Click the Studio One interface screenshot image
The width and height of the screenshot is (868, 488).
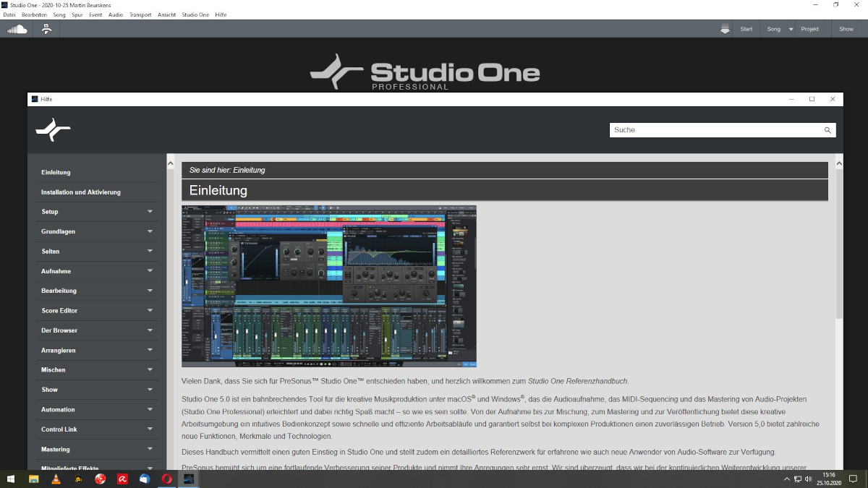coord(329,286)
